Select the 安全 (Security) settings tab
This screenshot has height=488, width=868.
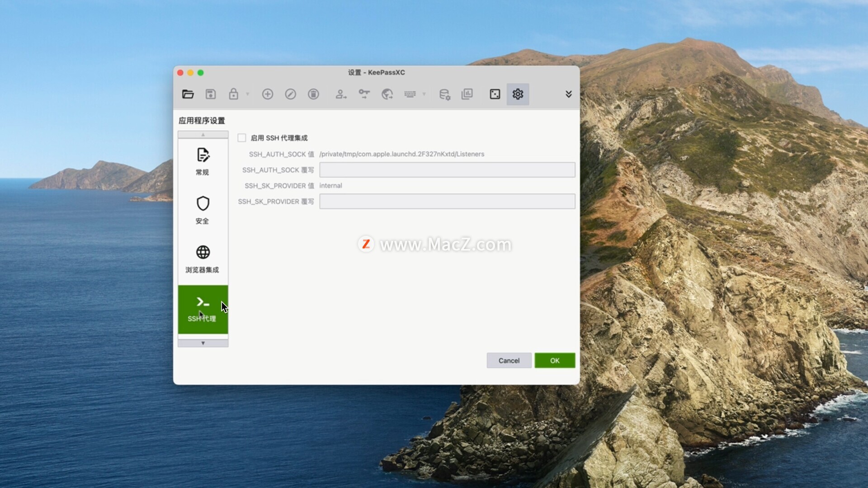203,210
